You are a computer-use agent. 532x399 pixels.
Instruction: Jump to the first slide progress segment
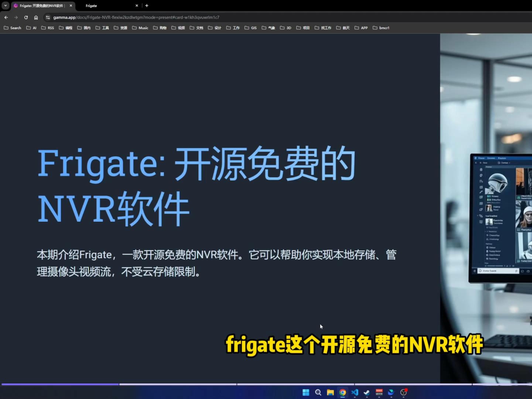60,384
